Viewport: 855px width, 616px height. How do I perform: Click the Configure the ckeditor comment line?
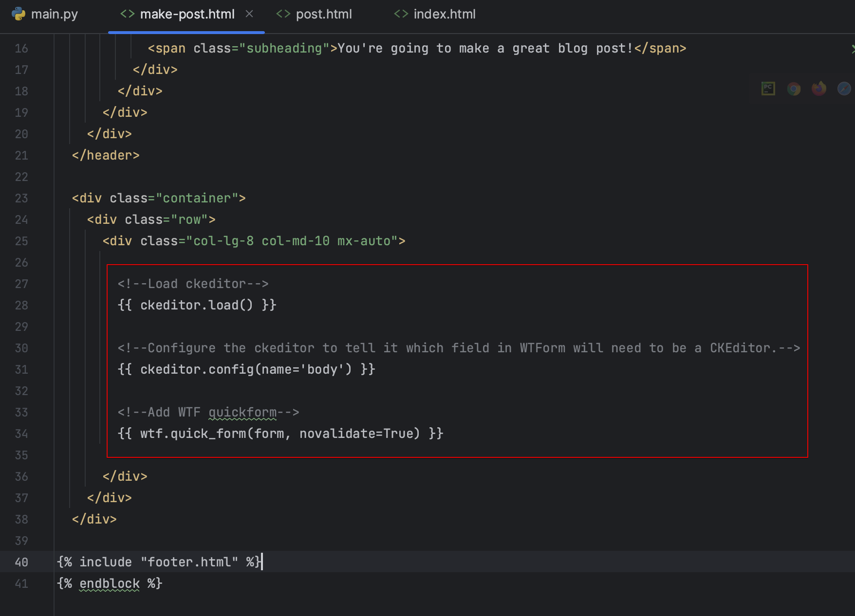click(459, 348)
